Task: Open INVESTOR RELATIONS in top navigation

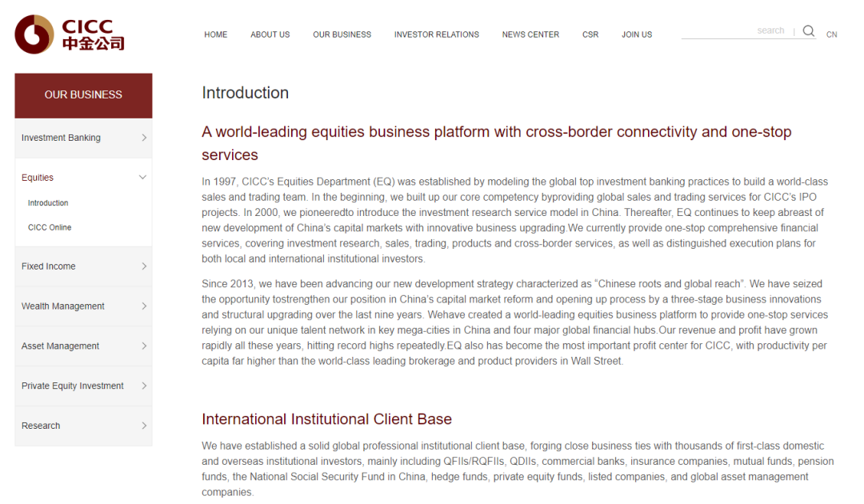Action: click(x=437, y=34)
